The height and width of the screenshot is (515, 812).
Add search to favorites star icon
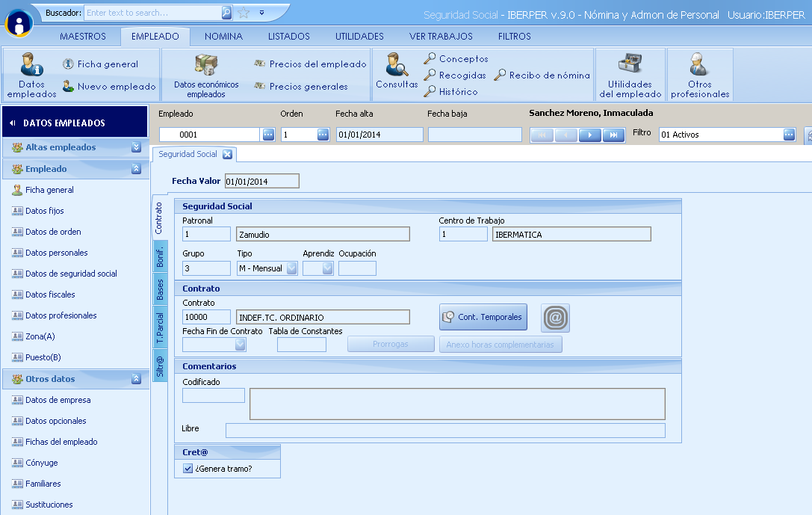click(x=244, y=13)
